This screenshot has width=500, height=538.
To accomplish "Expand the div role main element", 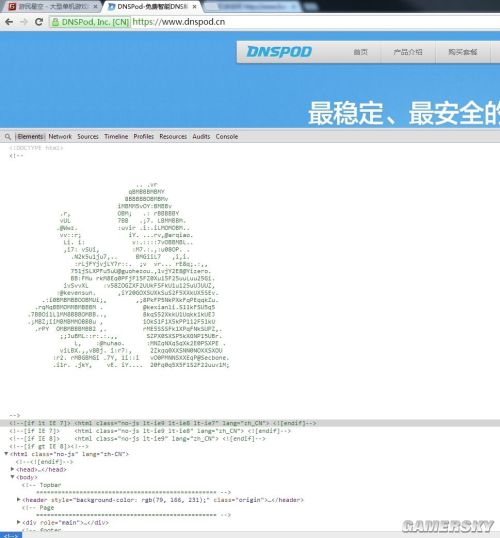I will (19, 522).
